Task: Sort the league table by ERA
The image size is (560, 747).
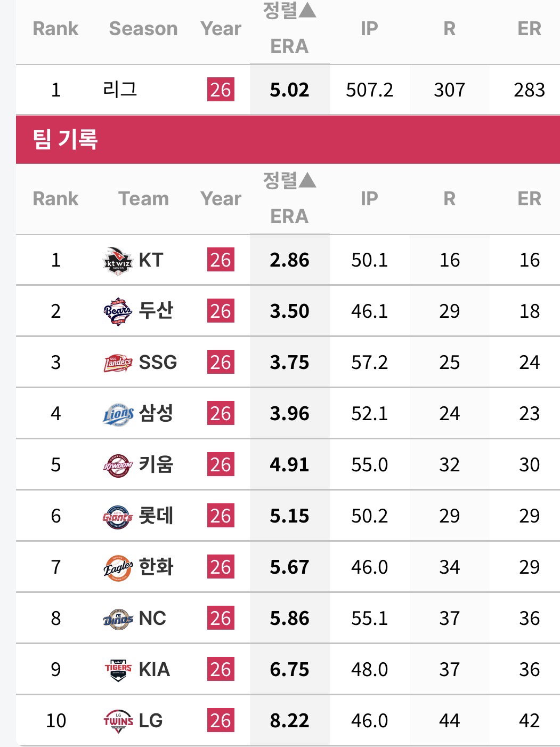Action: click(x=289, y=28)
